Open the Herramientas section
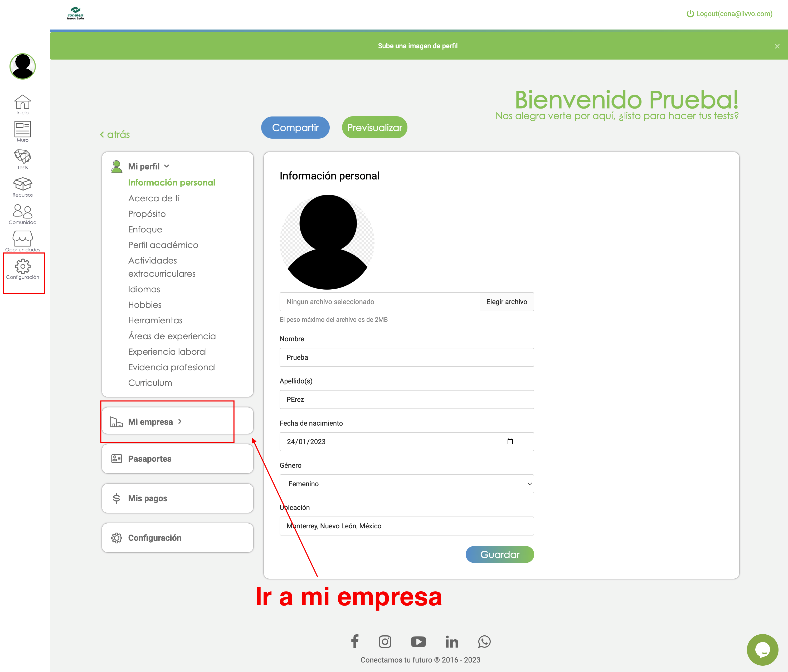788x672 pixels. [x=155, y=320]
